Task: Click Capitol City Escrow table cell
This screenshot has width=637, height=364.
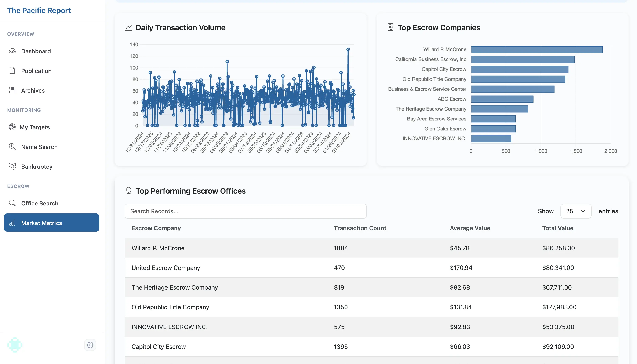Action: point(159,346)
